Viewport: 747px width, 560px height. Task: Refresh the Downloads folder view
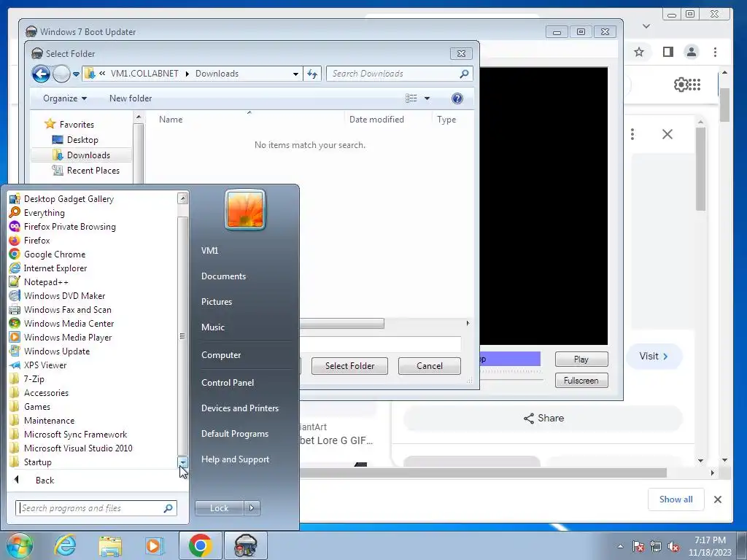312,74
